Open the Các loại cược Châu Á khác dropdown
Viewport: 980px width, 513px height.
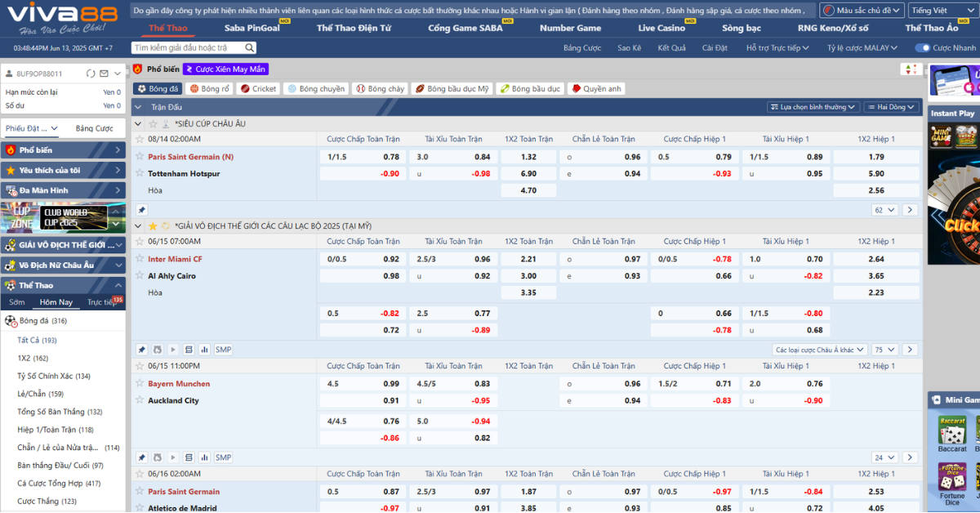coord(820,350)
